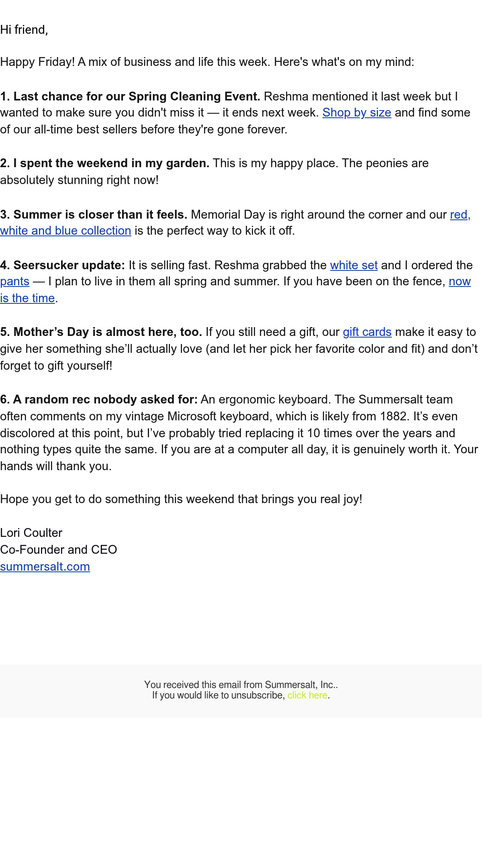
Task: Click the 'You received this email from Summersalt' footer text
Action: (x=241, y=685)
